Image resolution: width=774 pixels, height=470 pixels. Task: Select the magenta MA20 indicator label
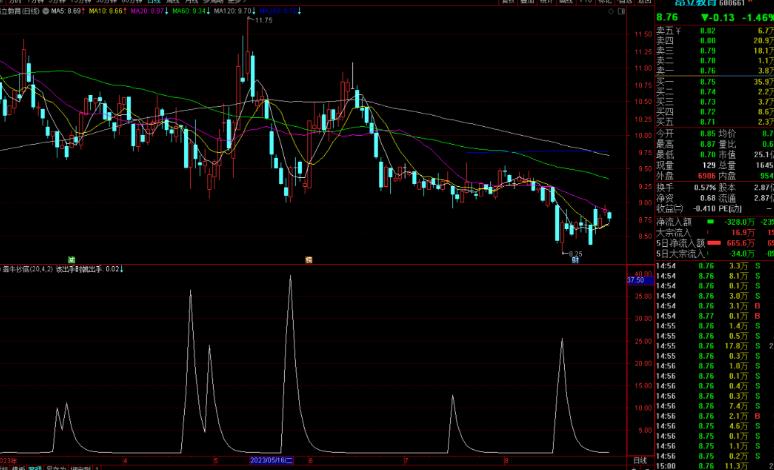click(x=149, y=11)
